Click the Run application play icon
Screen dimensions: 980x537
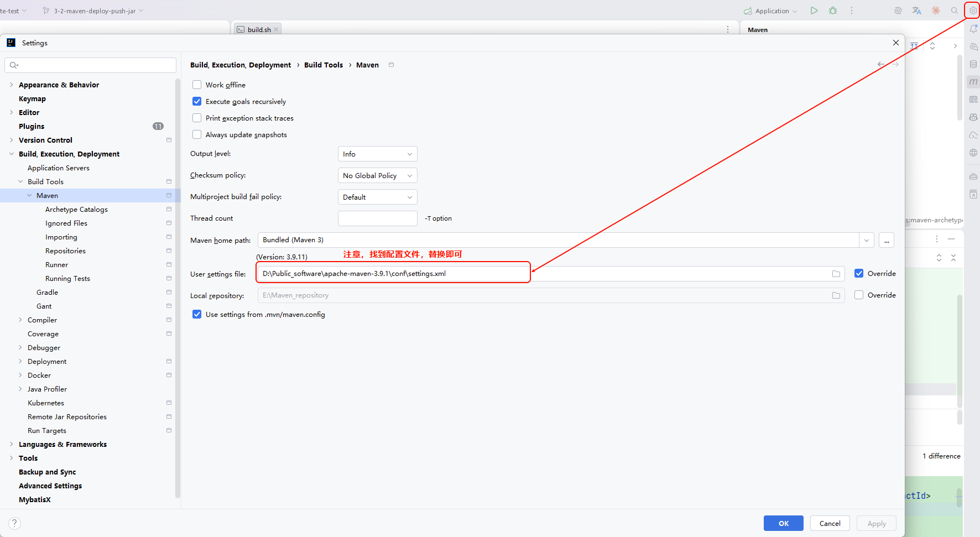814,11
